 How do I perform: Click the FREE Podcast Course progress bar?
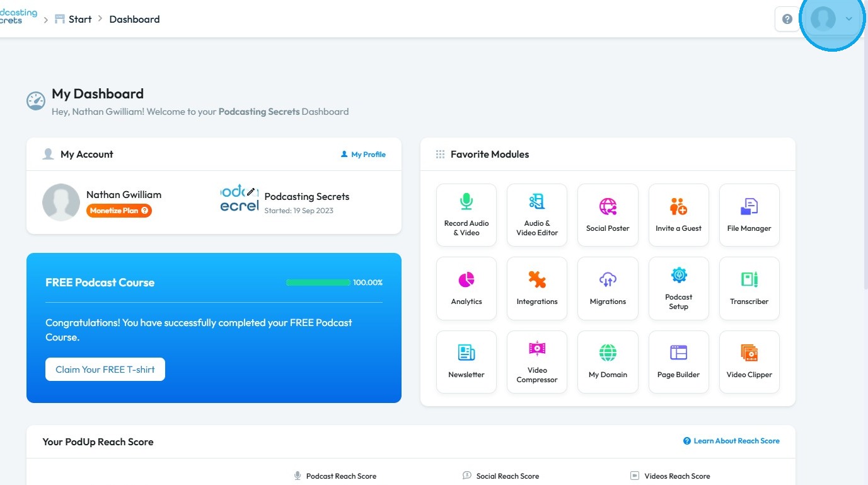pos(318,283)
